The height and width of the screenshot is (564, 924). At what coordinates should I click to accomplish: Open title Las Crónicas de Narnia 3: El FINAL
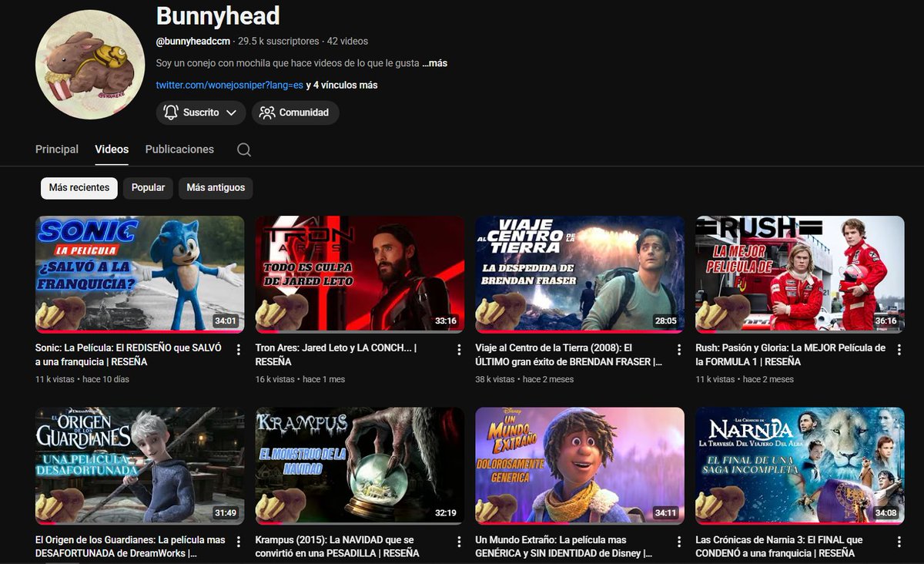(x=778, y=546)
